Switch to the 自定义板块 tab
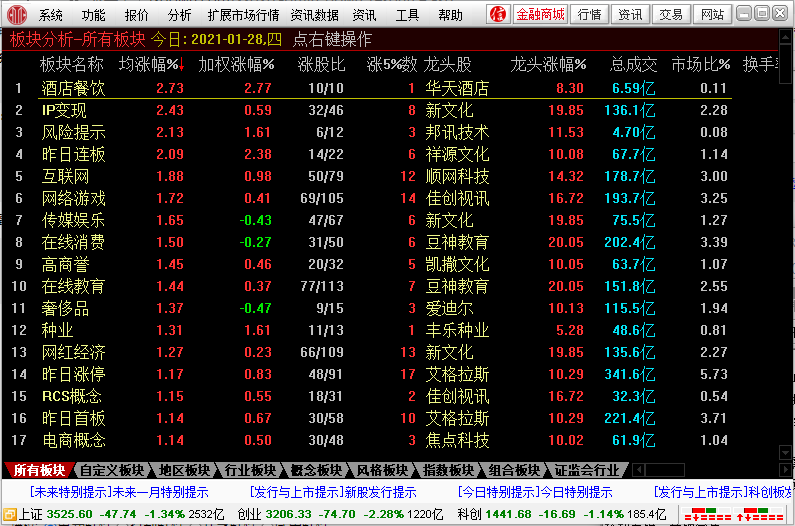795x526 pixels. coord(112,470)
